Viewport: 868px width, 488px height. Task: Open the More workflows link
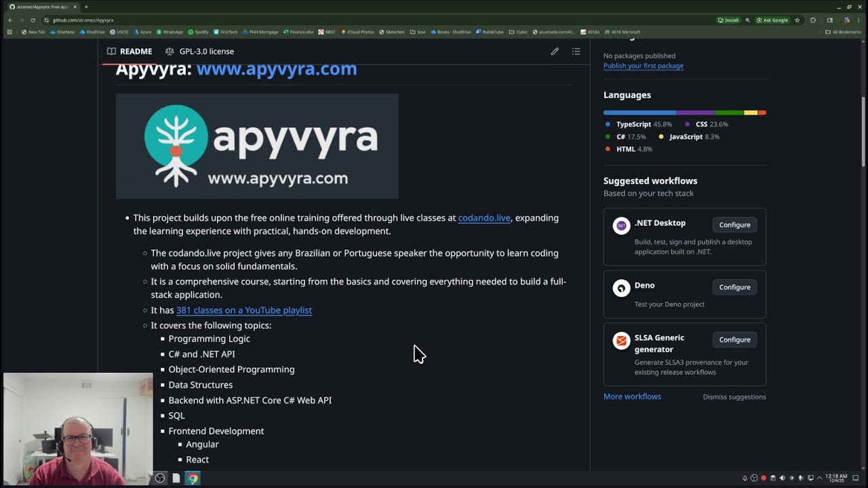[x=632, y=396]
